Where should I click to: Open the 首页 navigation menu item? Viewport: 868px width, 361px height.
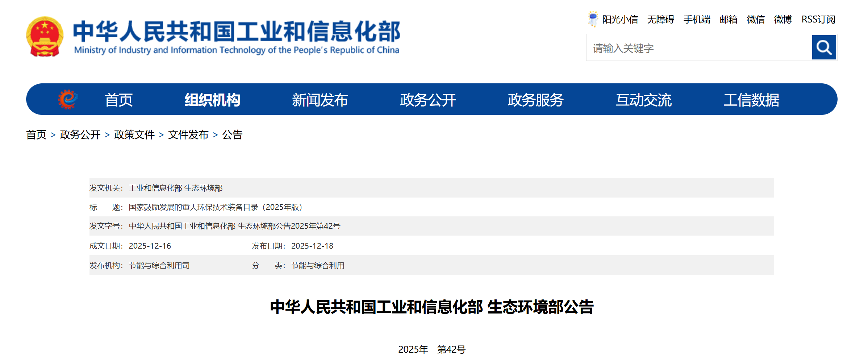(119, 100)
